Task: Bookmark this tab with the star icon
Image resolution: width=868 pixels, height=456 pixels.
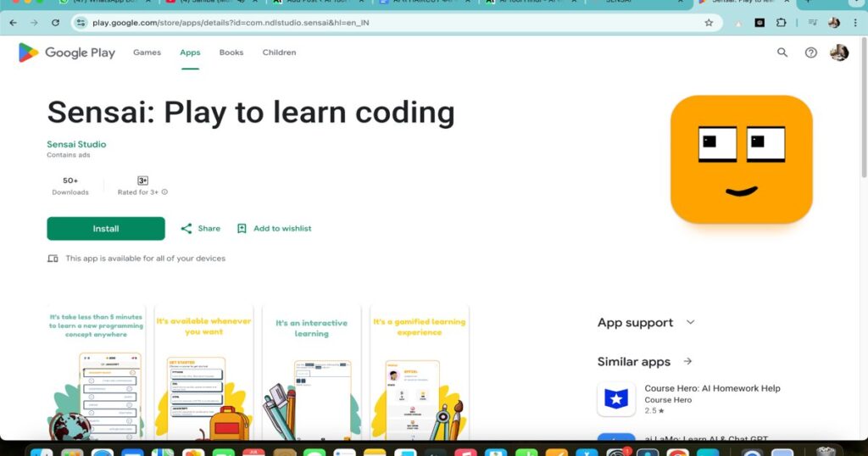Action: 709,23
